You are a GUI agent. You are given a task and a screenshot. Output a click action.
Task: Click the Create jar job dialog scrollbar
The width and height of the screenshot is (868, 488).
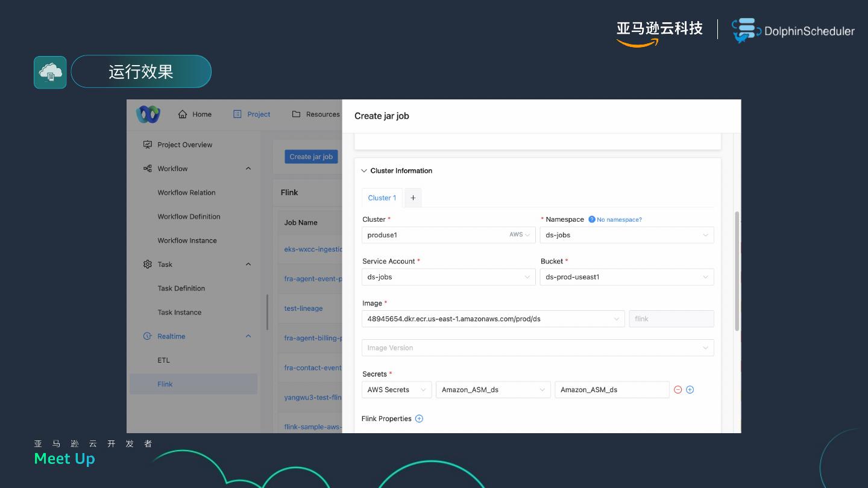point(737,271)
